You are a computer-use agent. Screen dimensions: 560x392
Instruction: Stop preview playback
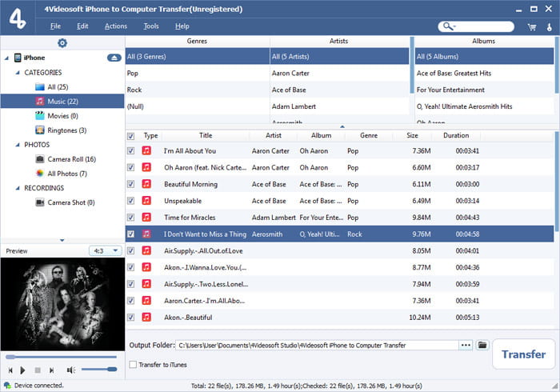pos(38,370)
